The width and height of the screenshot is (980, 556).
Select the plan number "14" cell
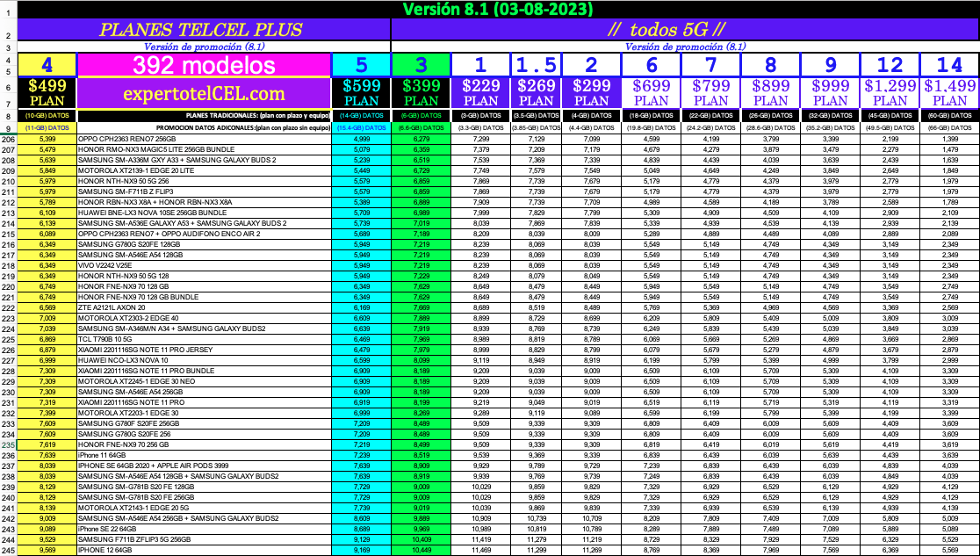(x=950, y=65)
